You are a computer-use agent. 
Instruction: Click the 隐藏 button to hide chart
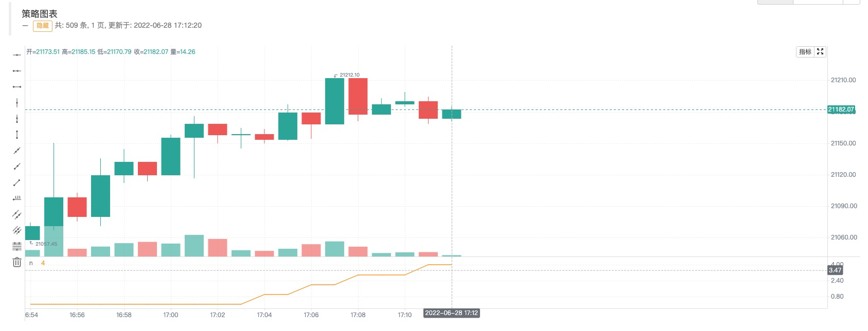click(x=42, y=25)
